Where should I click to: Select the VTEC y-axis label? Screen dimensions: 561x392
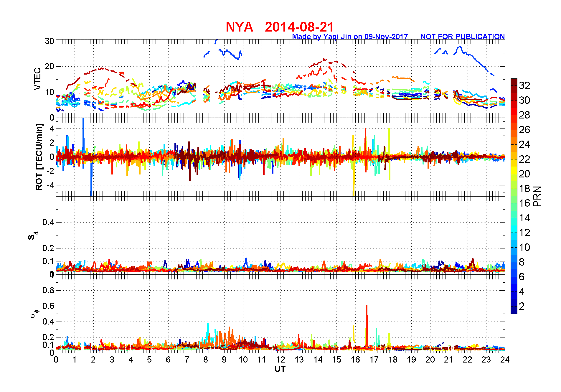click(37, 79)
